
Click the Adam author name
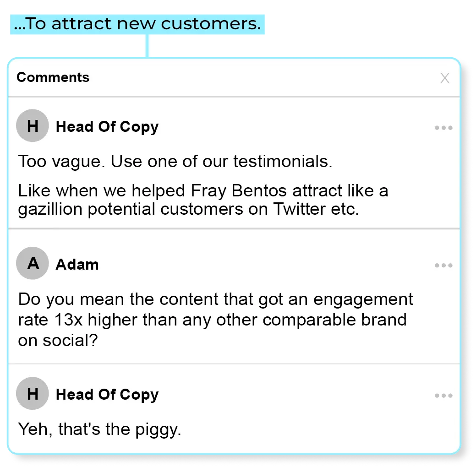click(x=77, y=265)
